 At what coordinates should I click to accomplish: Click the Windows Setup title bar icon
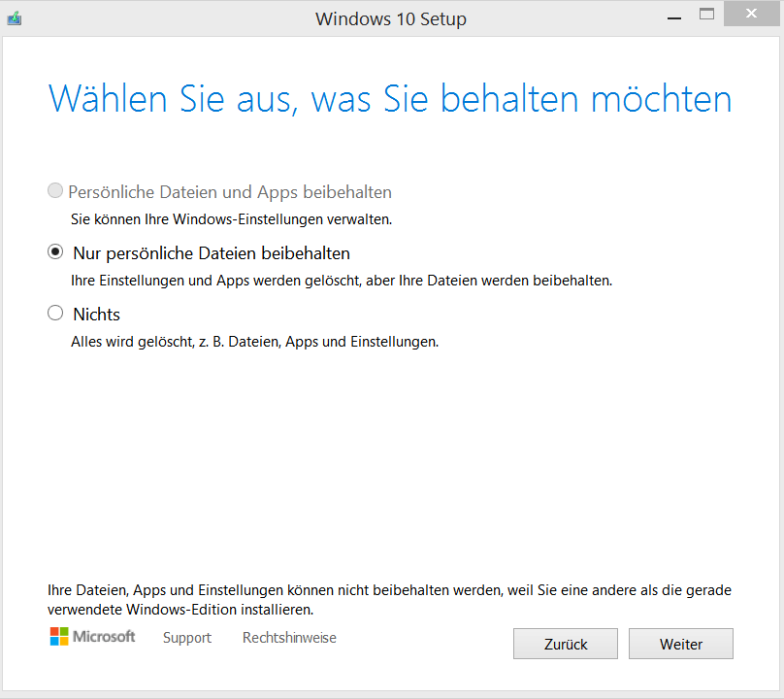pos(14,19)
